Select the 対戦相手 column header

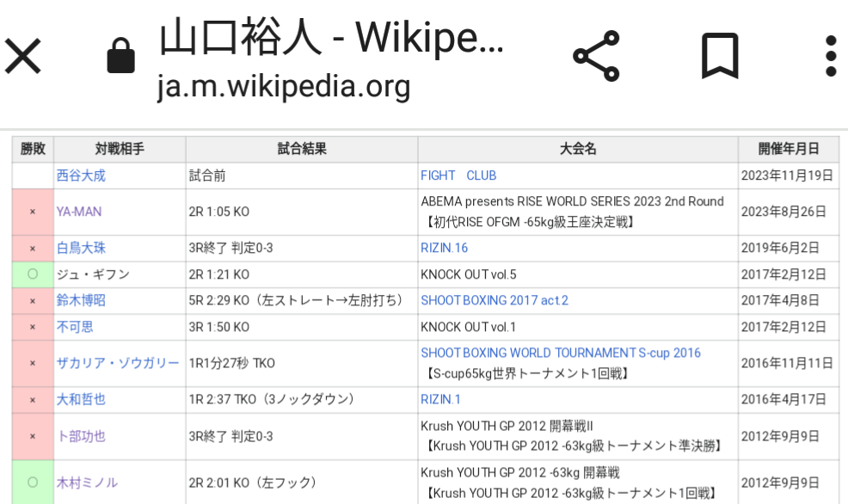click(x=120, y=150)
